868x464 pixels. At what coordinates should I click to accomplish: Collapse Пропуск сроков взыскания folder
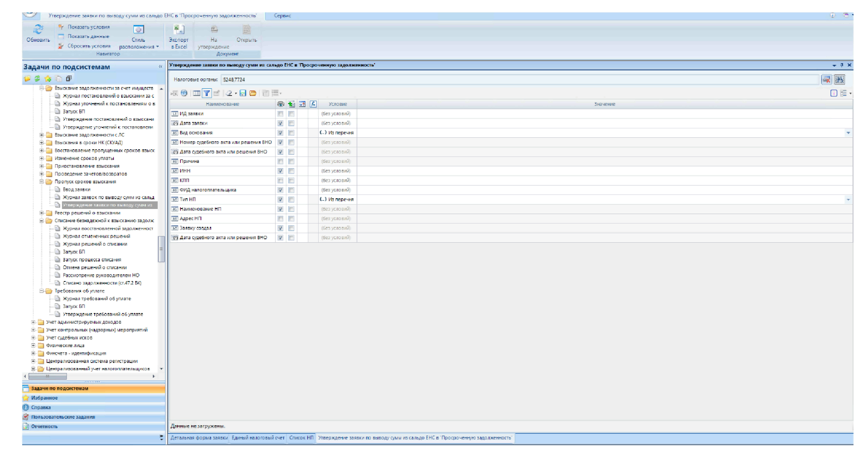42,182
